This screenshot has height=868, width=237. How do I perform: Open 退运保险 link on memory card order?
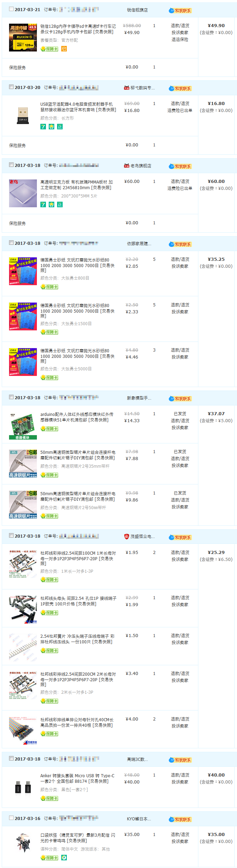tap(180, 40)
